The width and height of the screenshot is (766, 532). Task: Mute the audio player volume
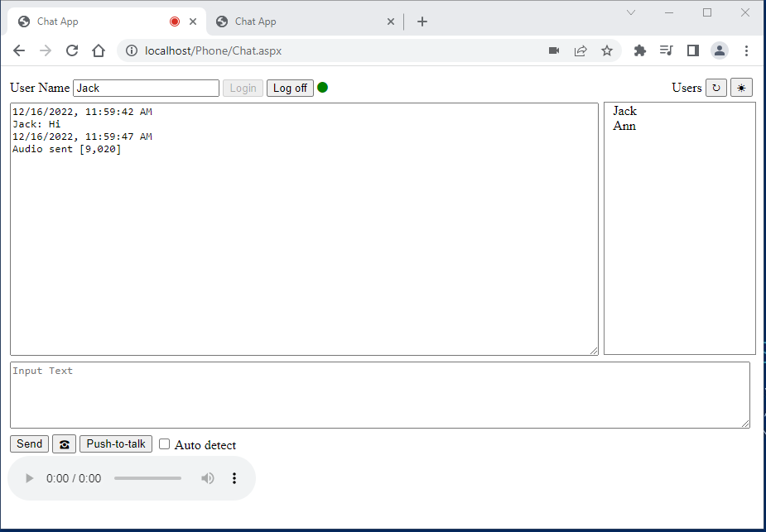208,478
